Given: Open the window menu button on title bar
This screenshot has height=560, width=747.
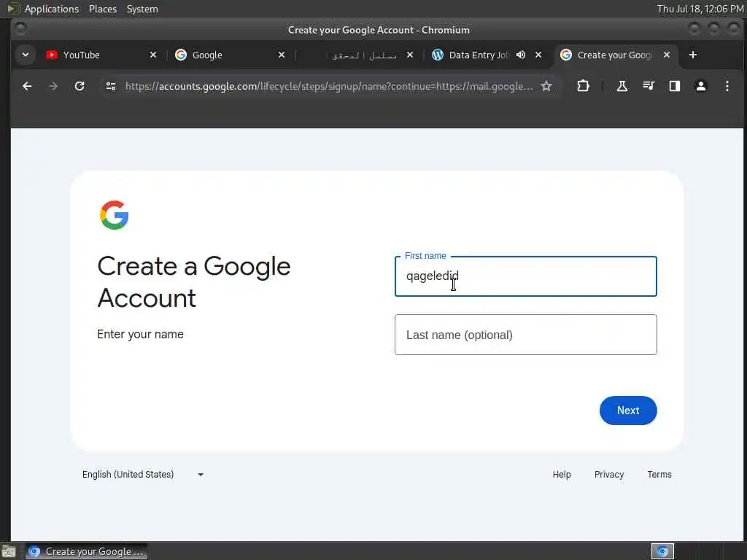Looking at the screenshot, I should [20, 29].
